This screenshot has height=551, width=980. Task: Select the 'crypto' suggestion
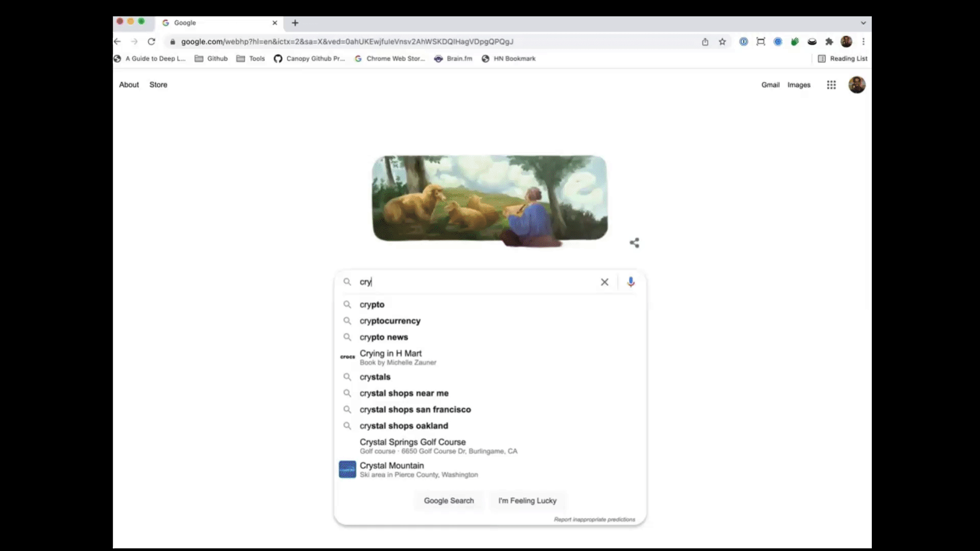(490, 305)
